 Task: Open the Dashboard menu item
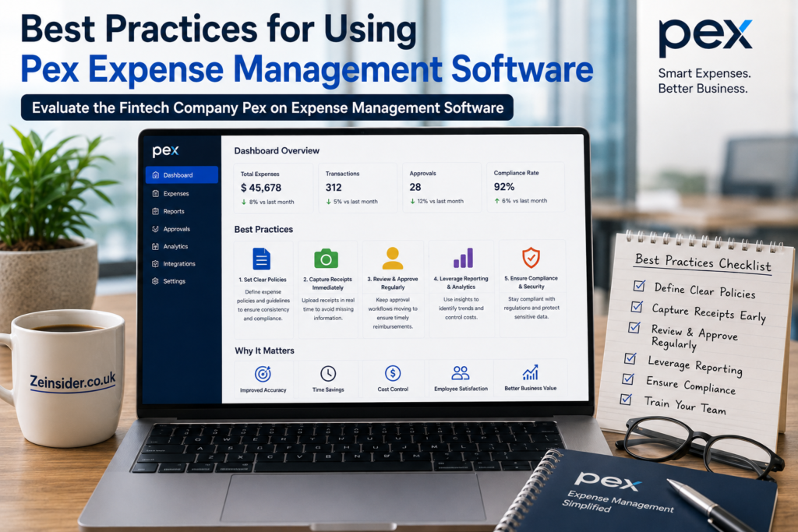[x=182, y=175]
